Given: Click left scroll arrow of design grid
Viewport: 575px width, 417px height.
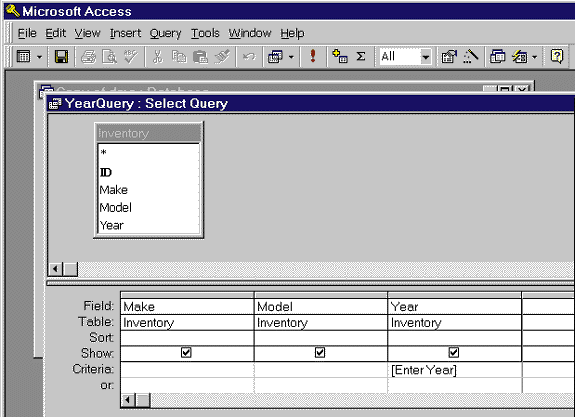Looking at the screenshot, I should click(x=128, y=400).
